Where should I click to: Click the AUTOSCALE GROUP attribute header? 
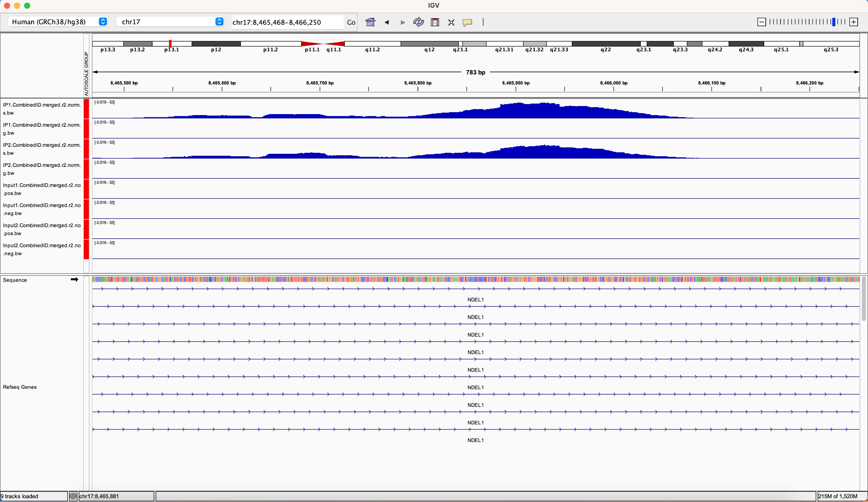pyautogui.click(x=86, y=74)
